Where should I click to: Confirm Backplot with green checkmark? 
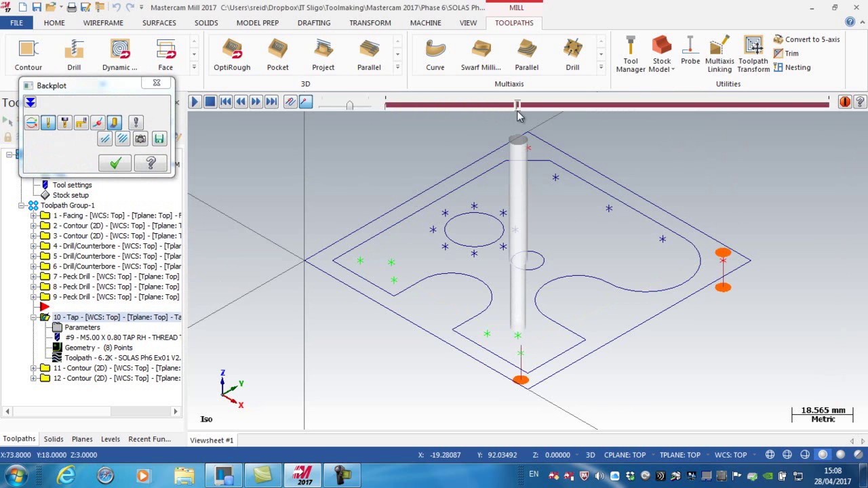(x=115, y=163)
